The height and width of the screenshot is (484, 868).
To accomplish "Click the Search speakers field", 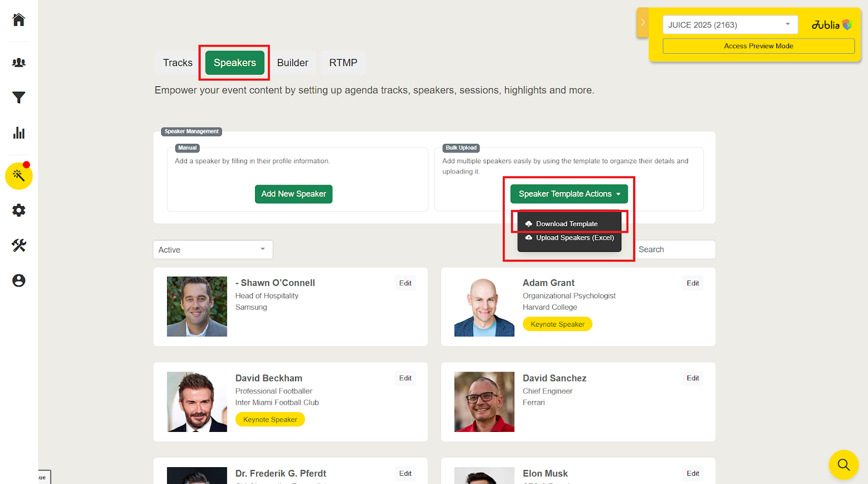I will pos(674,250).
